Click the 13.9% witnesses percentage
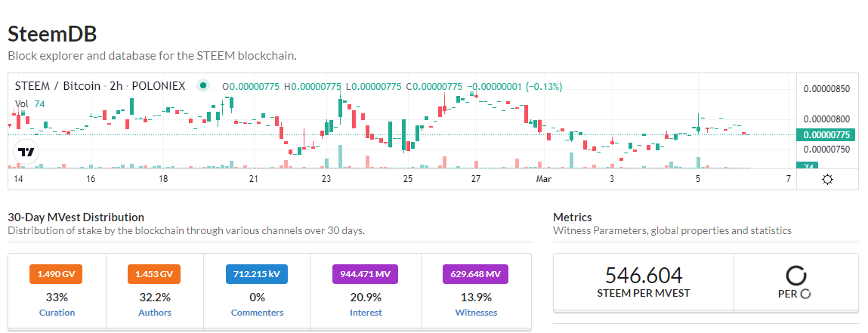 pos(476,297)
